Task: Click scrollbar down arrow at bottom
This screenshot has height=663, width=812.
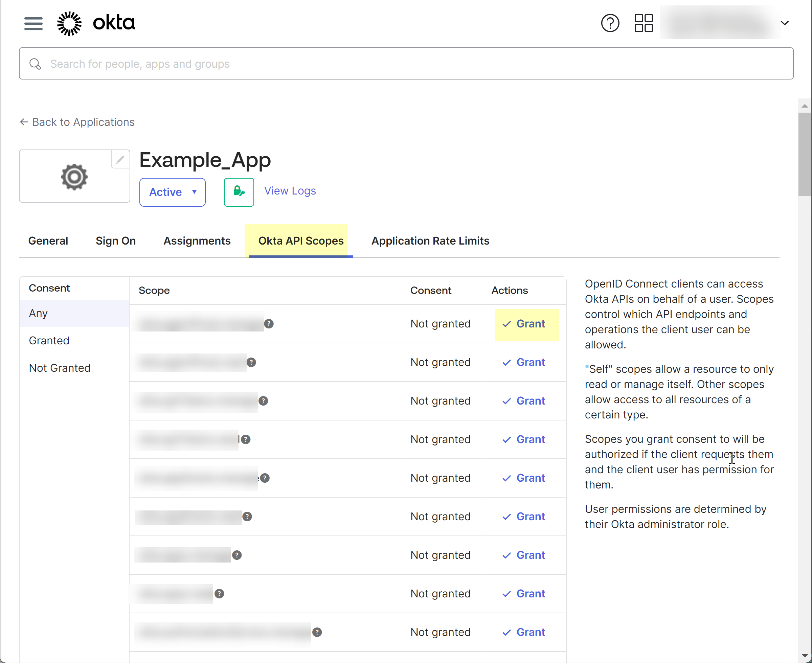Action: tap(805, 656)
